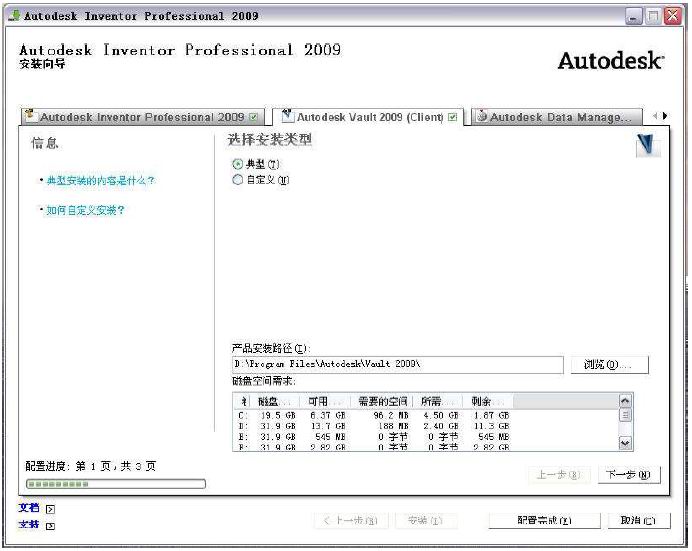Open the 如何自定义安装 help link
Image resolution: width=692 pixels, height=551 pixels.
pos(86,210)
